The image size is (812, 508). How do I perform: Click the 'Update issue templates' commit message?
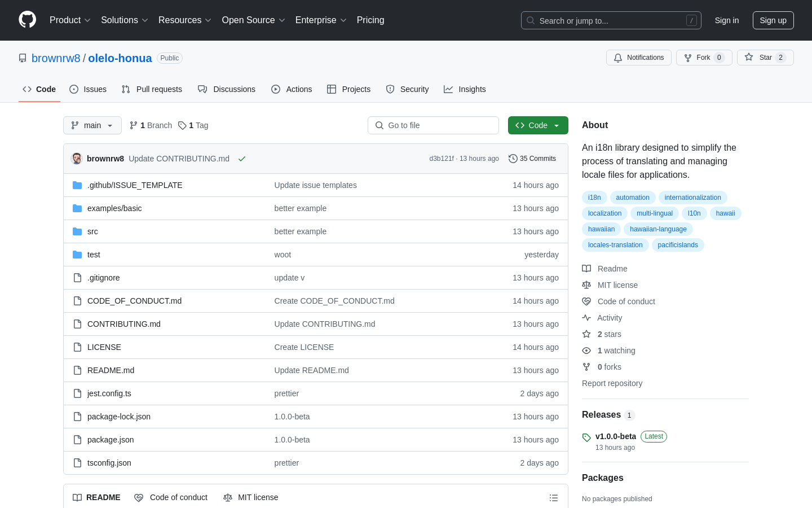315,185
